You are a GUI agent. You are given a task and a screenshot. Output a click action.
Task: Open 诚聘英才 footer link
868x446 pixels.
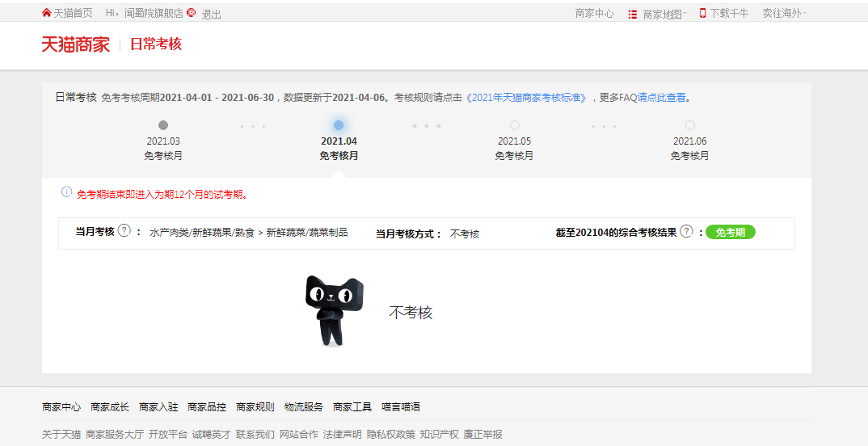coord(212,435)
